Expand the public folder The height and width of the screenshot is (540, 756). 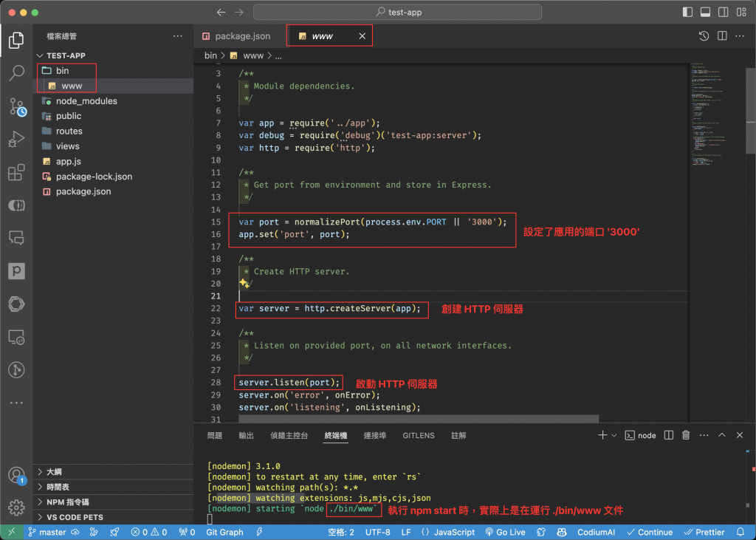click(x=113, y=116)
